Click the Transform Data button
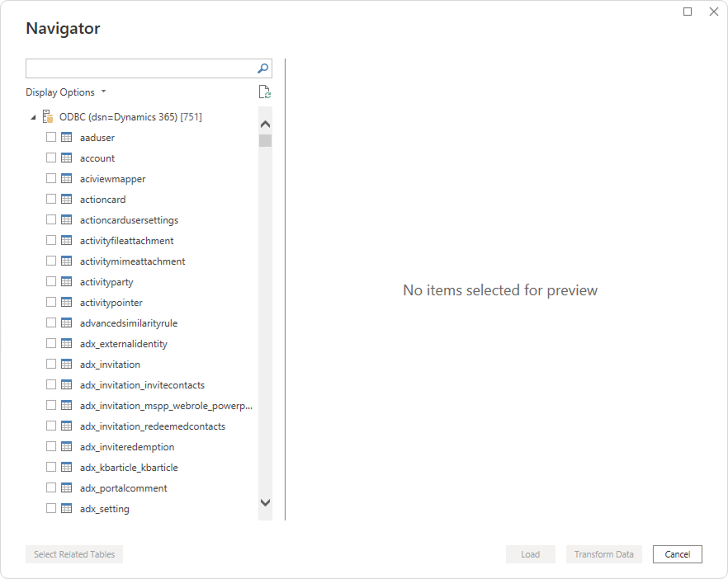 (603, 554)
